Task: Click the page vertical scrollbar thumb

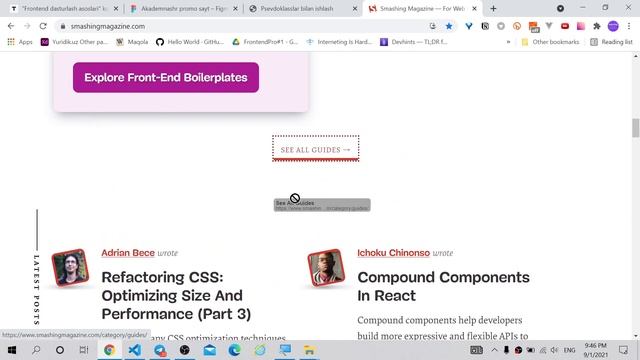Action: pos(636,128)
